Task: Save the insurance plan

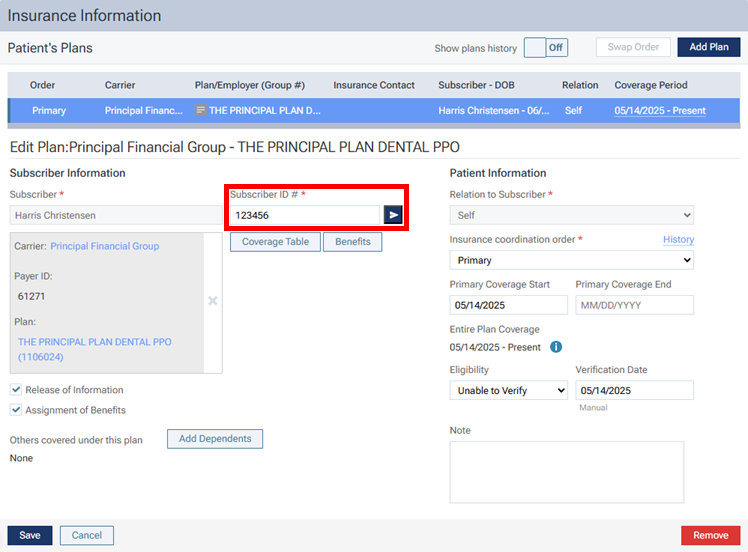Action: (x=30, y=535)
